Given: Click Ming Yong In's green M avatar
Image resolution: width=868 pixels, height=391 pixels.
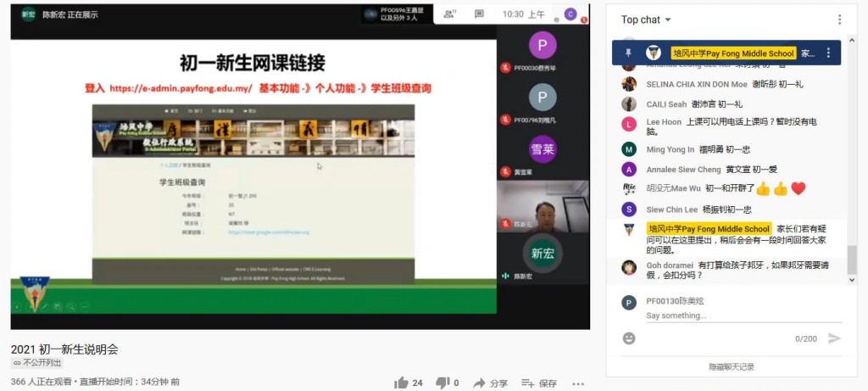Looking at the screenshot, I should click(629, 149).
